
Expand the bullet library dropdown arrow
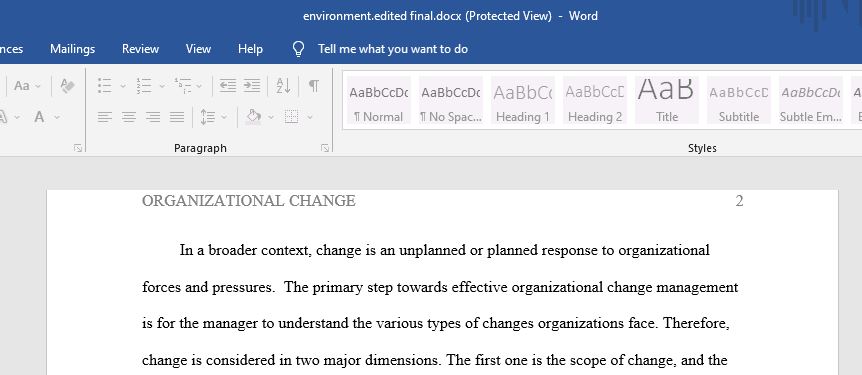[x=123, y=86]
